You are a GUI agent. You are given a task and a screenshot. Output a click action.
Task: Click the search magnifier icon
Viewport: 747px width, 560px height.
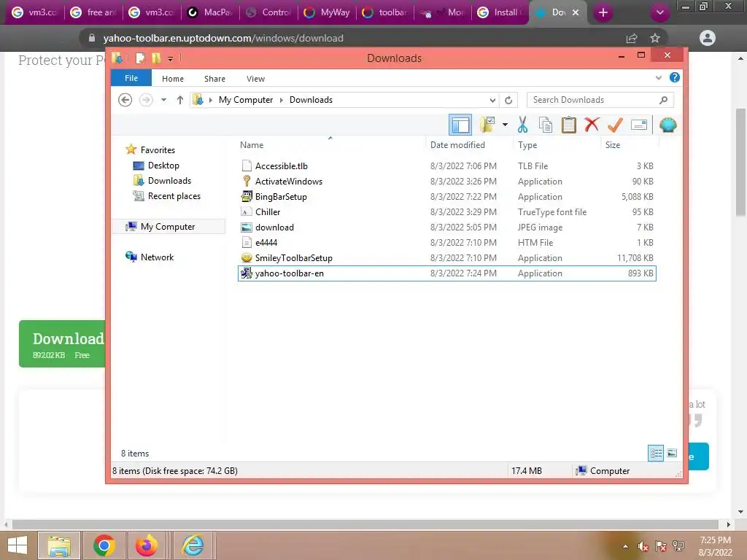664,100
